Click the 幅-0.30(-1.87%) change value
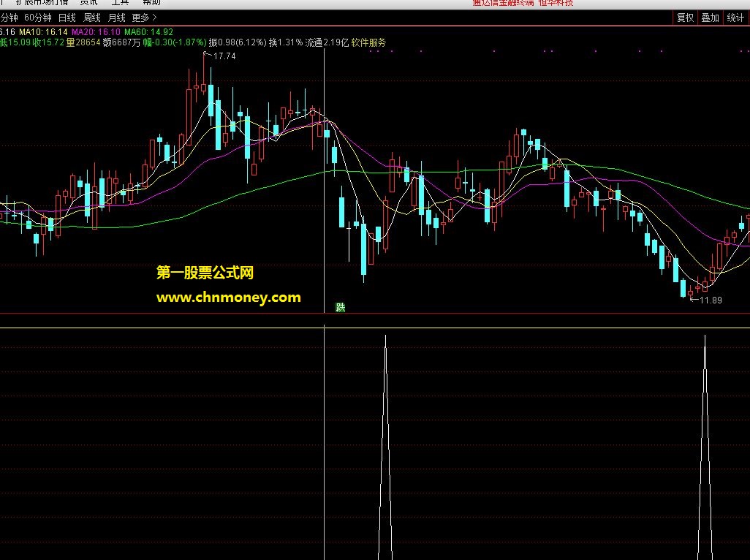 pyautogui.click(x=175, y=42)
